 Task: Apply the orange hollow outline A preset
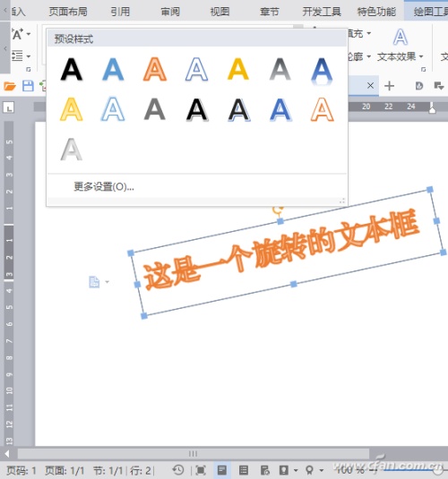[x=322, y=109]
